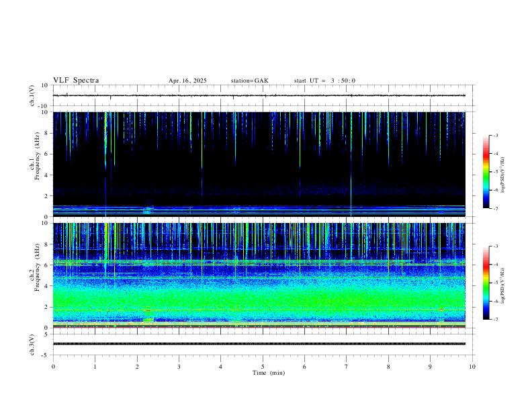Click the start UT time label
532x411 pixels.
point(324,81)
